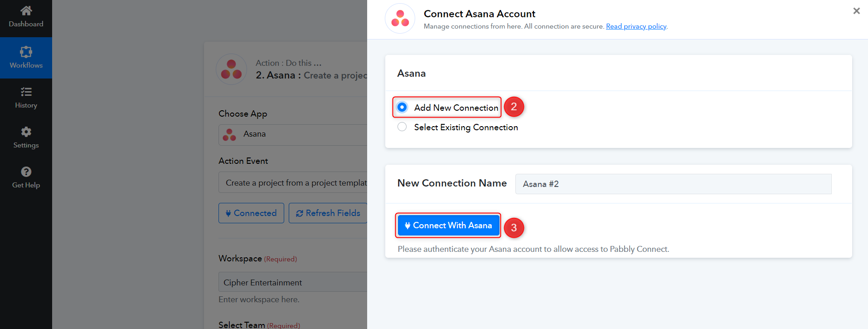868x329 pixels.
Task: Click the Asana logo beside action step title
Action: 231,69
